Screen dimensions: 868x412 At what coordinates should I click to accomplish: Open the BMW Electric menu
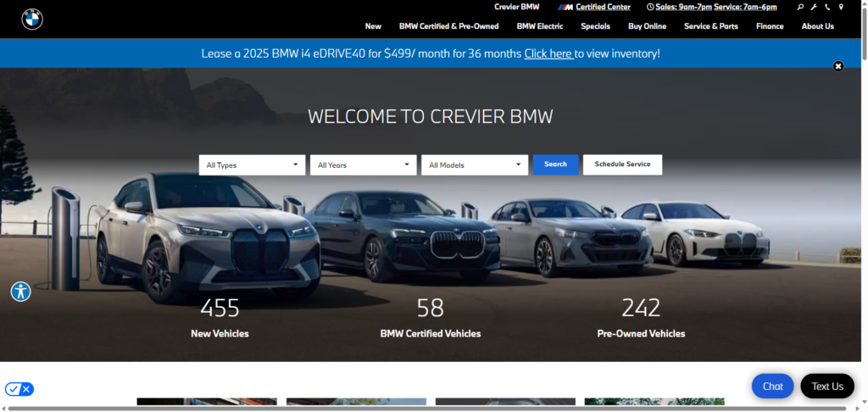click(x=540, y=26)
